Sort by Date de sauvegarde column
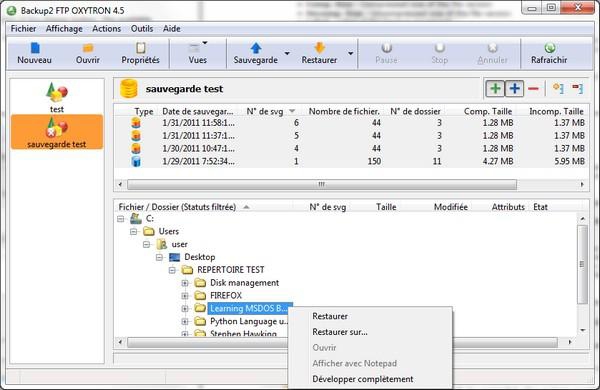The height and width of the screenshot is (390, 600). (198, 111)
